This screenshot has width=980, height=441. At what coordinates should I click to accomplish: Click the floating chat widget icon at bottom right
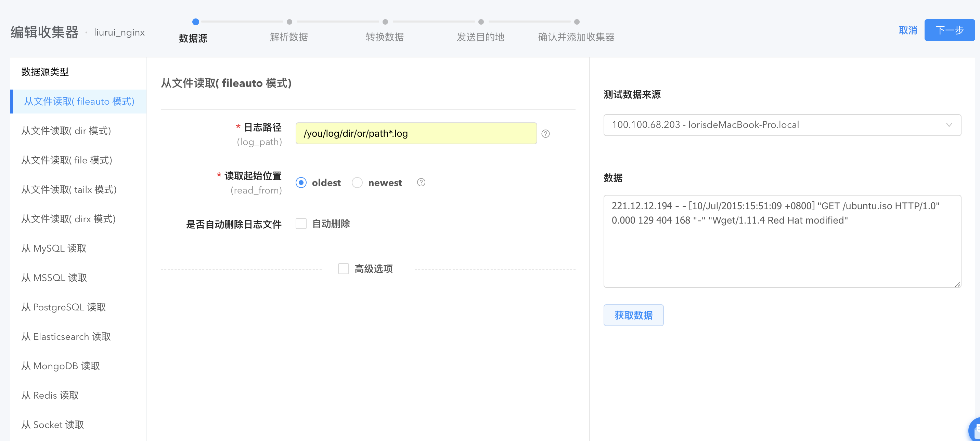point(975,430)
